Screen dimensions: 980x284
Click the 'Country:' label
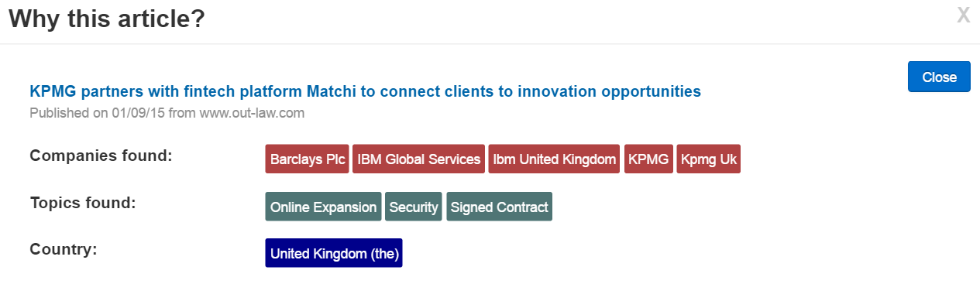click(64, 250)
